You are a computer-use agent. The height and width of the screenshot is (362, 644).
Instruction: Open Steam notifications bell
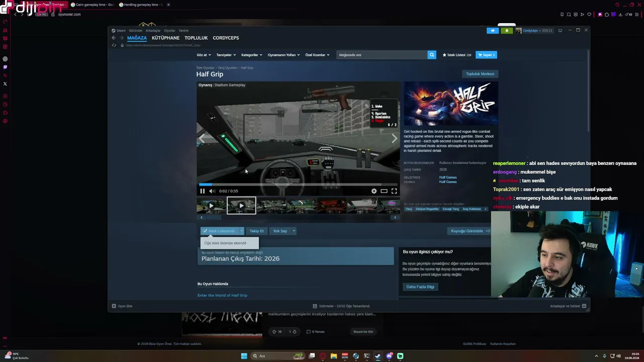[x=507, y=31]
